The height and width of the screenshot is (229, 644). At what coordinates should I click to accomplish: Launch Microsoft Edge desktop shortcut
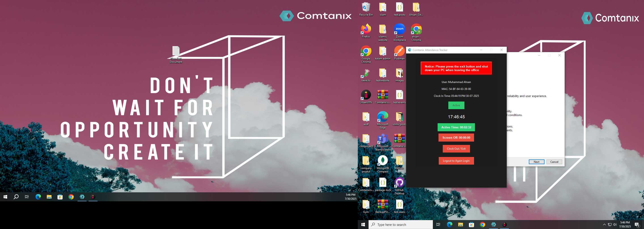(x=383, y=121)
